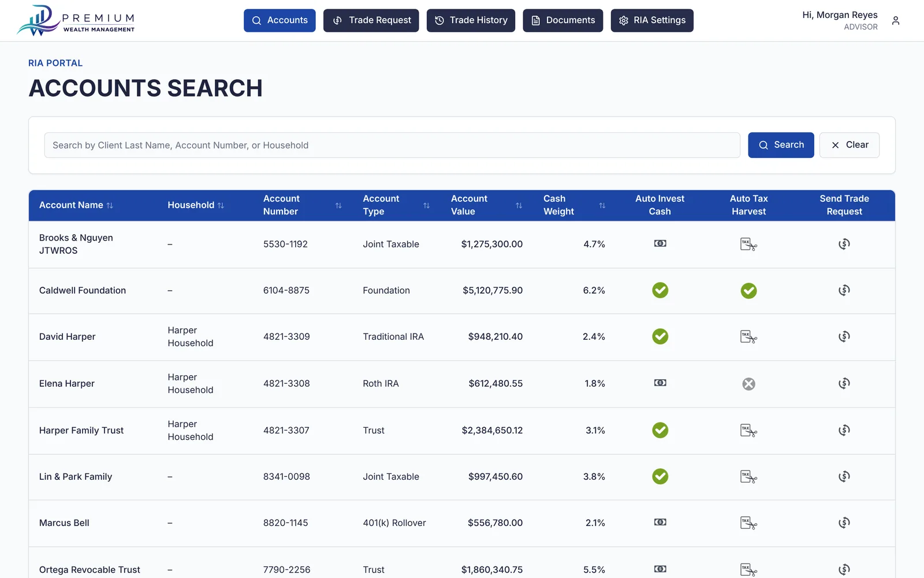Screen dimensions: 924x578
Task: Send trade request for Harper Family Trust
Action: (x=844, y=430)
